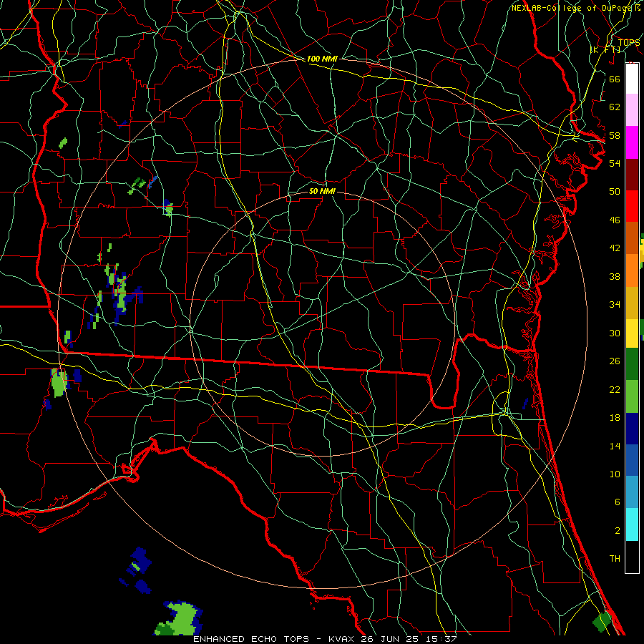Click the "58" legend value
This screenshot has height=644, width=644.
[x=615, y=135]
